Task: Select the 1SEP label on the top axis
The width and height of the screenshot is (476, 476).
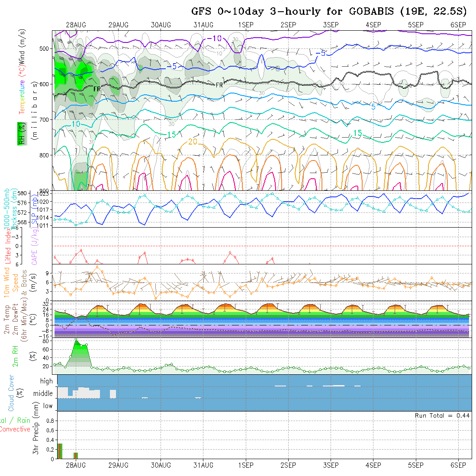Action: [245, 25]
